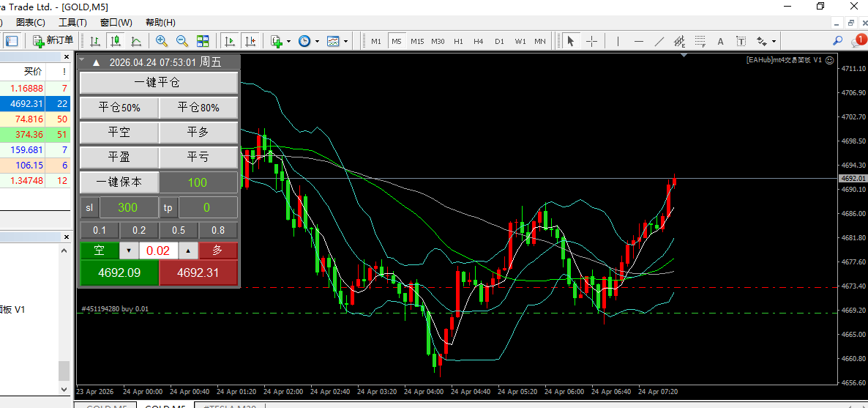The width and height of the screenshot is (868, 408).
Task: Click the chart templates icon
Action: (333, 40)
